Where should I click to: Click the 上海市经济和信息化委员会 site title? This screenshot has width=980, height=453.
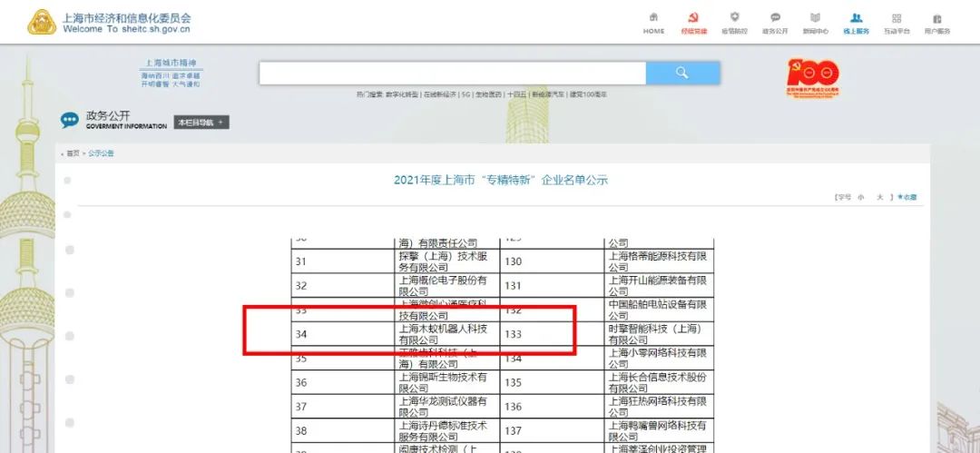pos(127,17)
